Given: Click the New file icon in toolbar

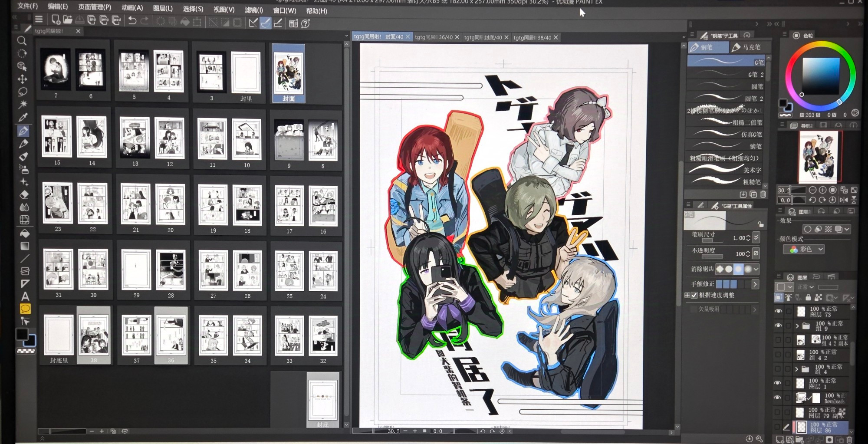Looking at the screenshot, I should click(x=56, y=20).
